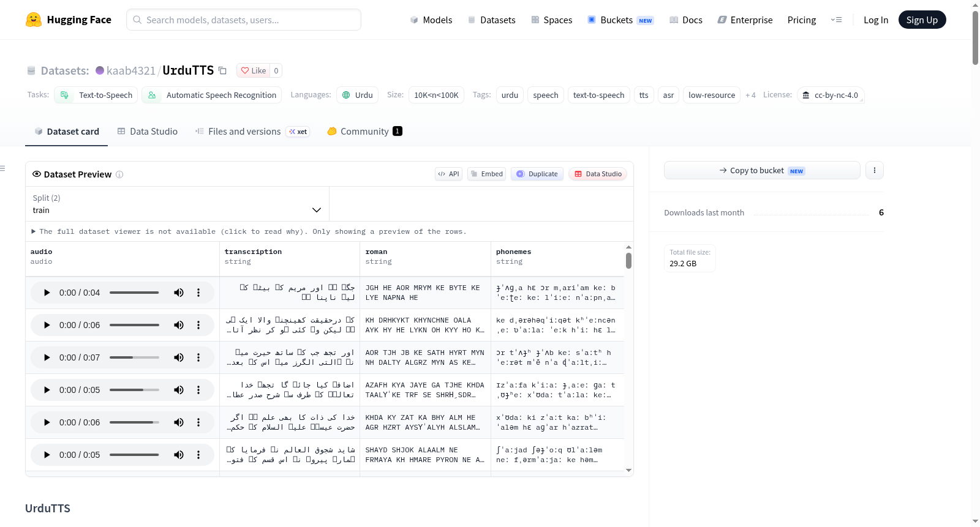Open the navigation more-options menu icon

[x=836, y=20]
